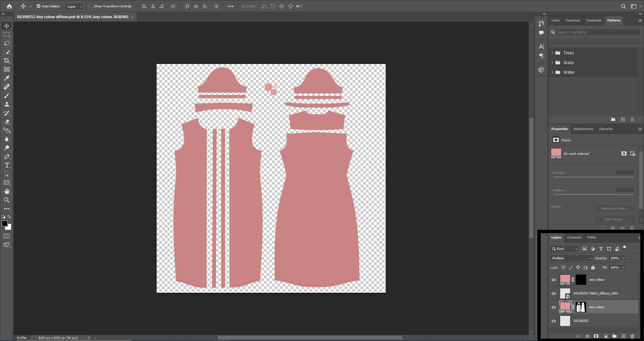
Task: Open the Search magnifier in the top bar
Action: [x=623, y=6]
